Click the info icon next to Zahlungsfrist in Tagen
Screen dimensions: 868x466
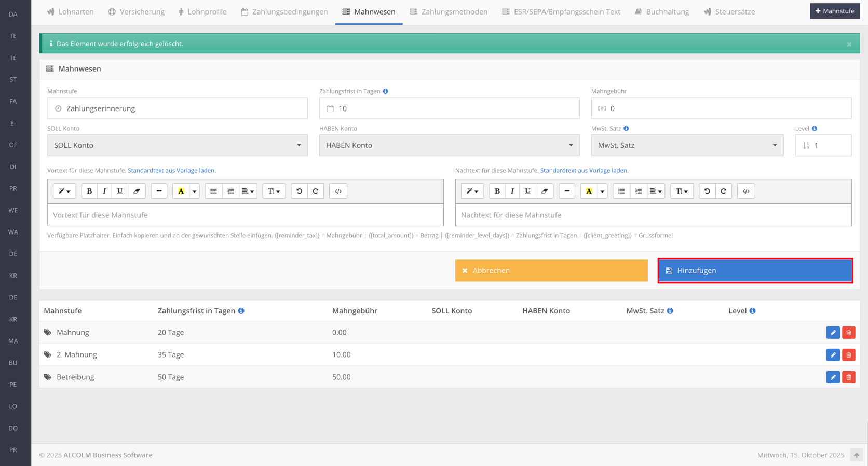coord(385,91)
